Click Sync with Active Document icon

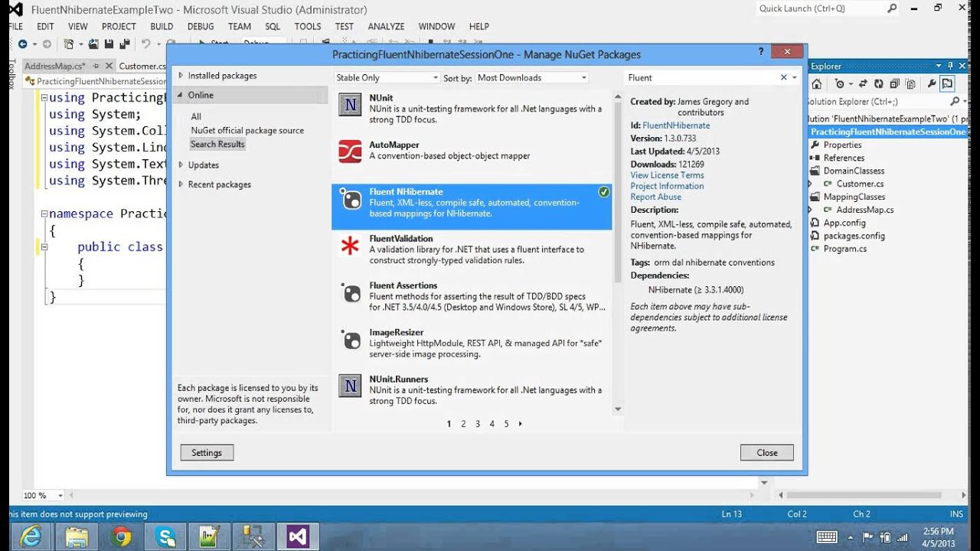pyautogui.click(x=863, y=84)
